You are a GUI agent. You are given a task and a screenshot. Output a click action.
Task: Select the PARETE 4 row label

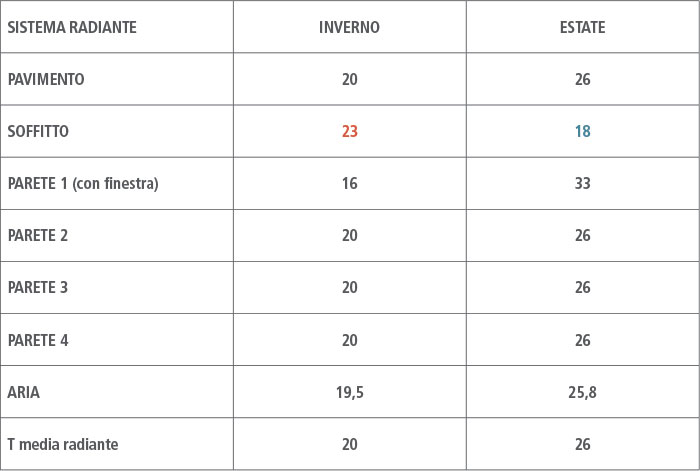click(38, 340)
